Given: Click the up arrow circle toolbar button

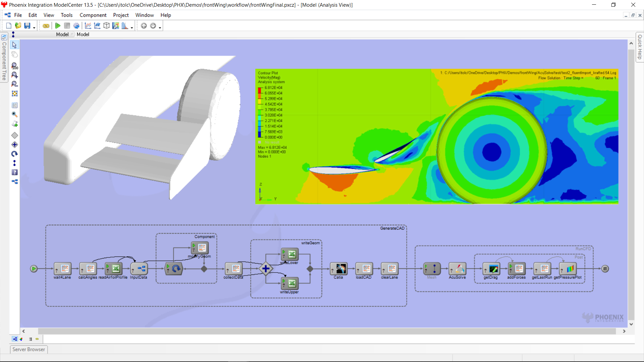Looking at the screenshot, I should pos(144,26).
